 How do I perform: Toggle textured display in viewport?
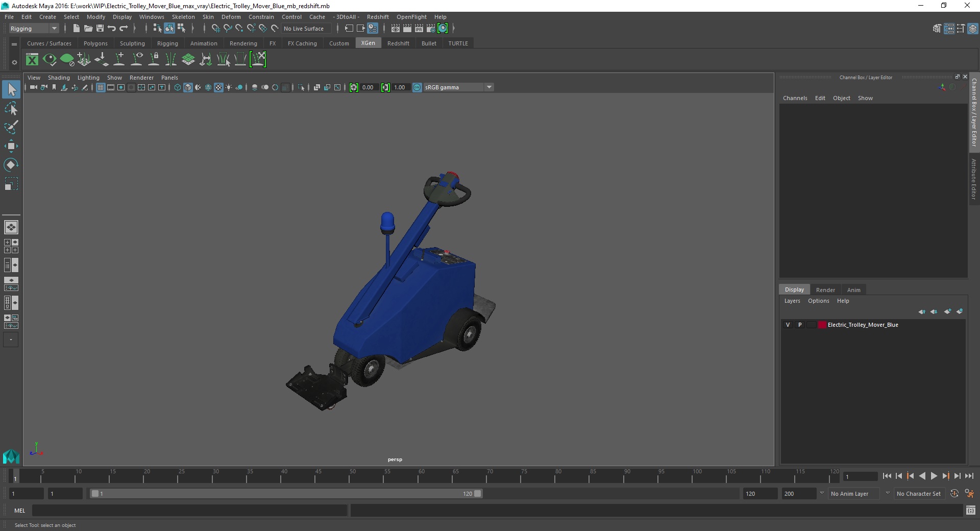[218, 87]
